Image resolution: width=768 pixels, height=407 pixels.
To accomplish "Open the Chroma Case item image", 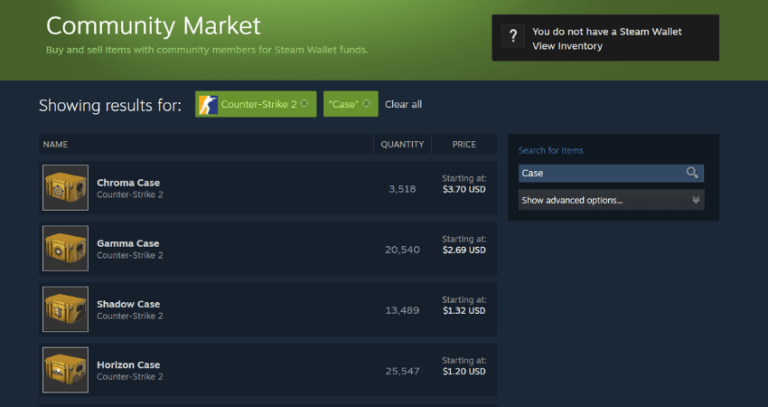I will click(65, 188).
